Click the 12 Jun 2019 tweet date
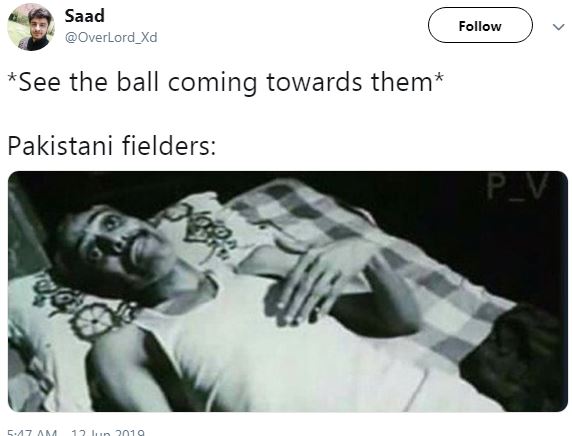The width and height of the screenshot is (572, 436). 108,433
